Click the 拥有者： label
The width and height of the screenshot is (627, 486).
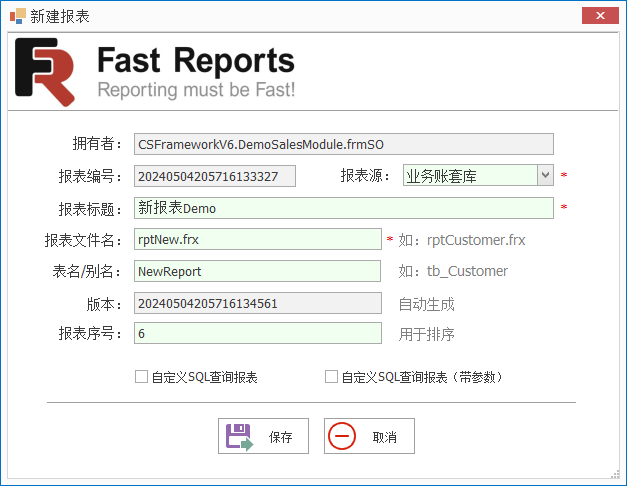(97, 144)
